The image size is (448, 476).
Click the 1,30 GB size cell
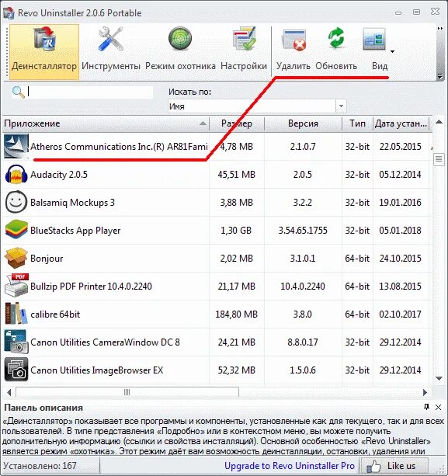pyautogui.click(x=236, y=231)
